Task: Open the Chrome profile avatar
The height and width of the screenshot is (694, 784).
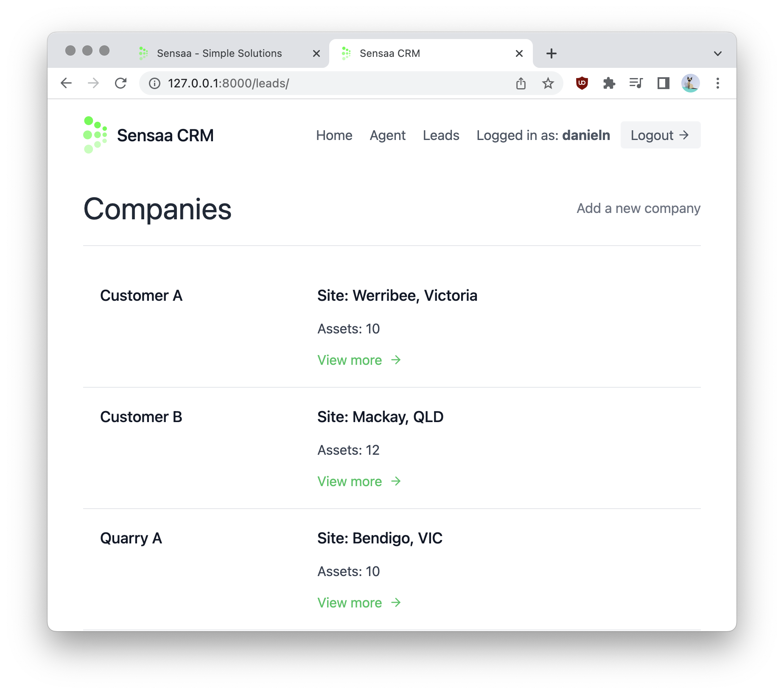Action: click(x=691, y=83)
